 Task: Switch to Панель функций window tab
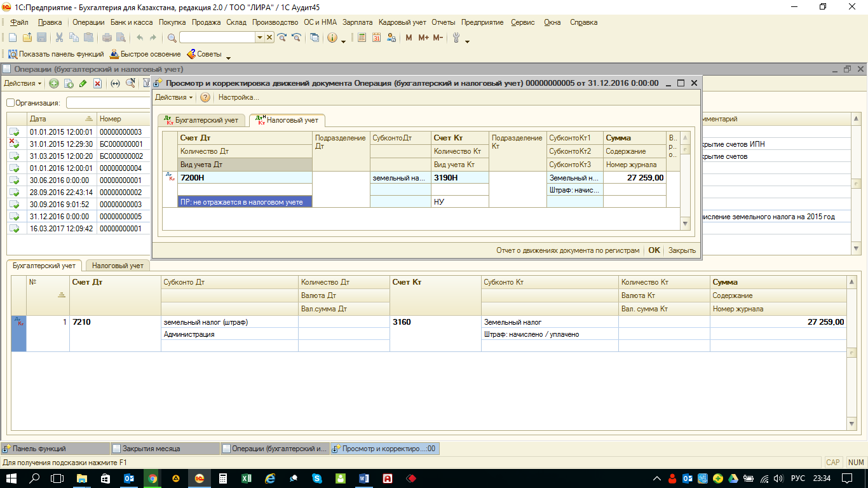55,448
